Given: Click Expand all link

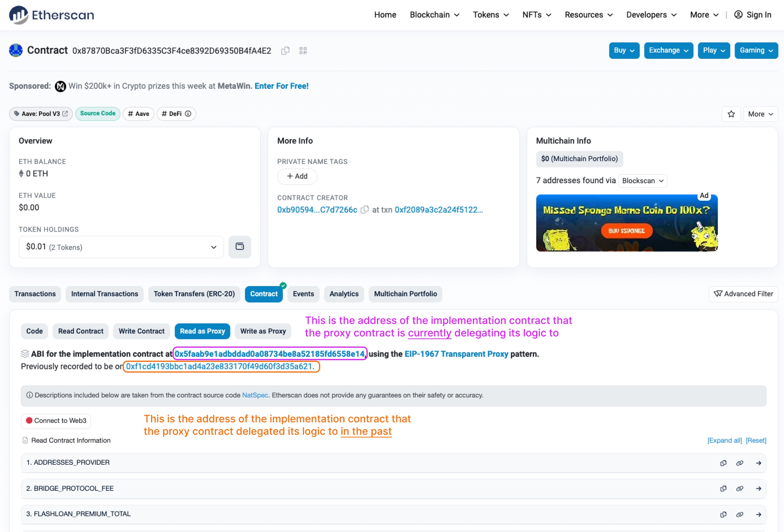Looking at the screenshot, I should point(724,440).
